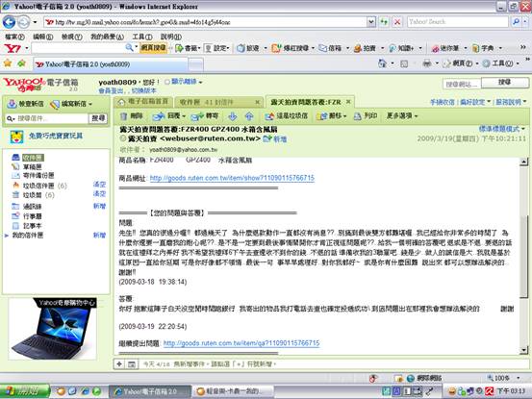Image resolution: width=532 pixels, height=399 pixels.
Task: Click the IE quick launch taskbar icon
Action: pos(85,391)
